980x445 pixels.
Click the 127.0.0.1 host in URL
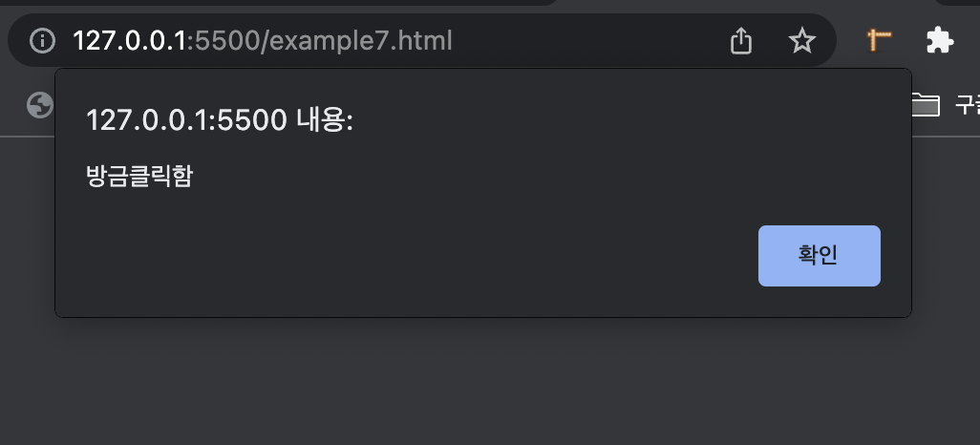pyautogui.click(x=129, y=41)
